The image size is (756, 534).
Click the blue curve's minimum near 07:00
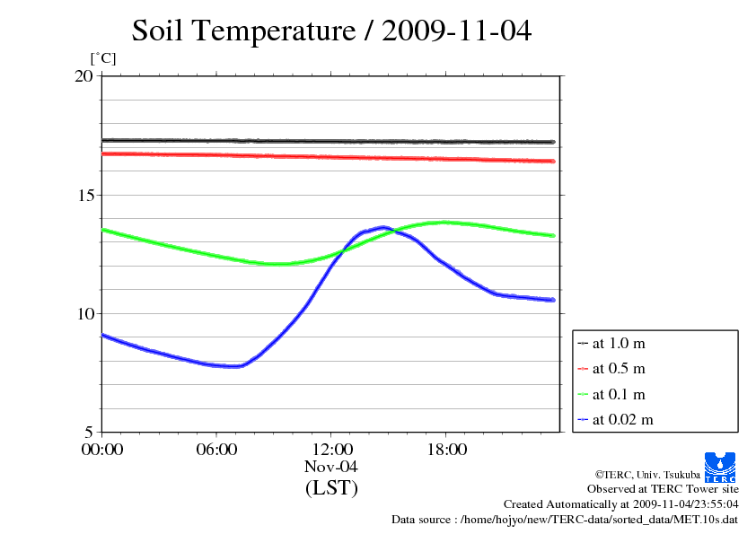pos(233,366)
